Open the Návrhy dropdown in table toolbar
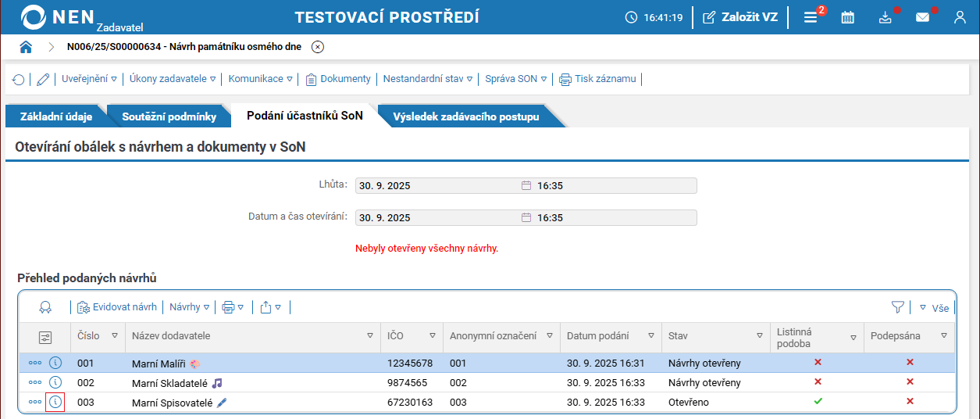 (189, 307)
